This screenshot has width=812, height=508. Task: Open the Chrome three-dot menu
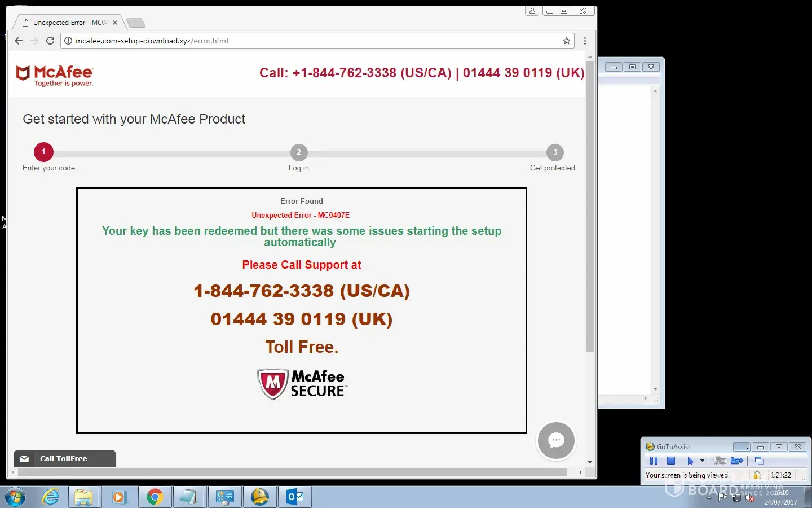(585, 41)
